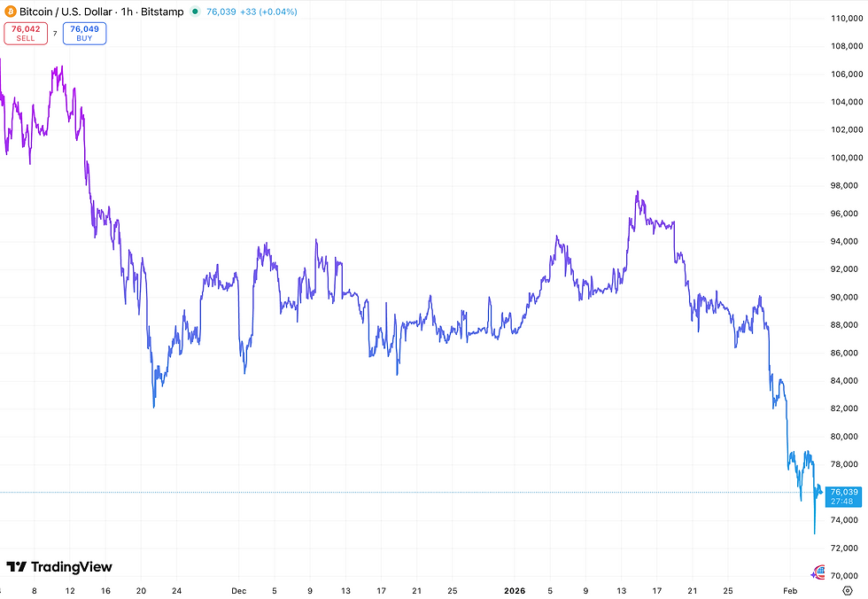Click the 76,049 BUY button
This screenshot has width=868, height=599.
point(84,33)
